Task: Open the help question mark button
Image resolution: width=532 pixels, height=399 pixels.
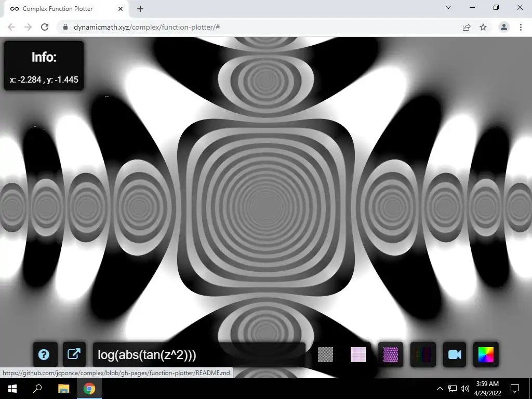Action: 44,354
